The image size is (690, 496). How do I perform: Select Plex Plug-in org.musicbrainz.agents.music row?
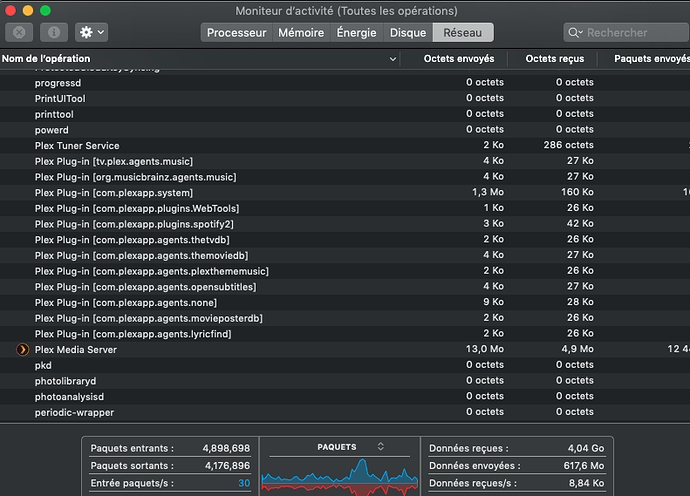(345, 177)
